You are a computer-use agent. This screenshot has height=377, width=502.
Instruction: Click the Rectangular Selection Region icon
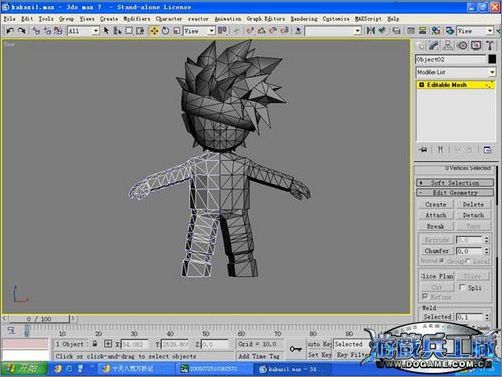click(x=128, y=31)
